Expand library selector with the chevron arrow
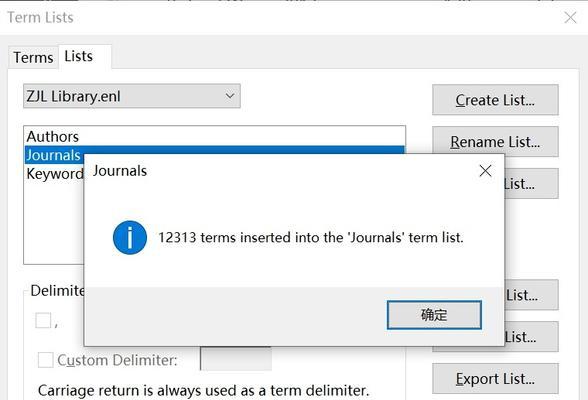 (230, 96)
